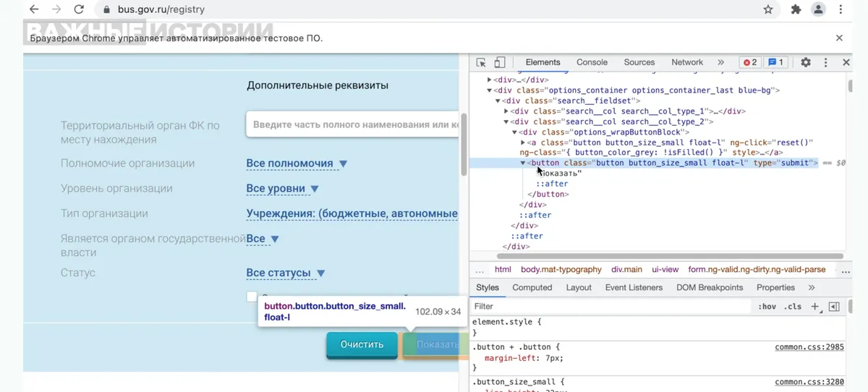This screenshot has height=392, width=868.
Task: Toggle the device toolbar icon in DevTools
Action: click(499, 62)
